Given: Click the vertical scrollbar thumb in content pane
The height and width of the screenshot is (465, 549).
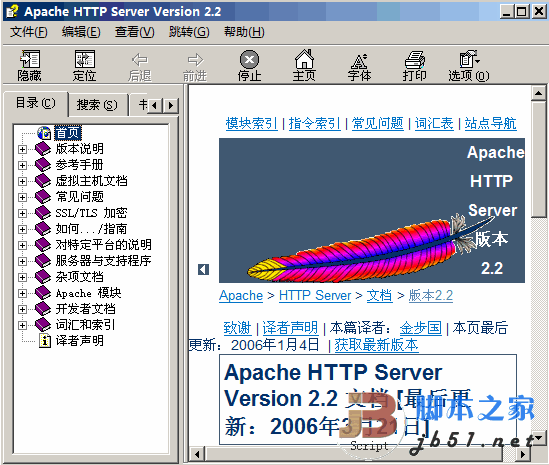Looking at the screenshot, I should pyautogui.click(x=538, y=159).
